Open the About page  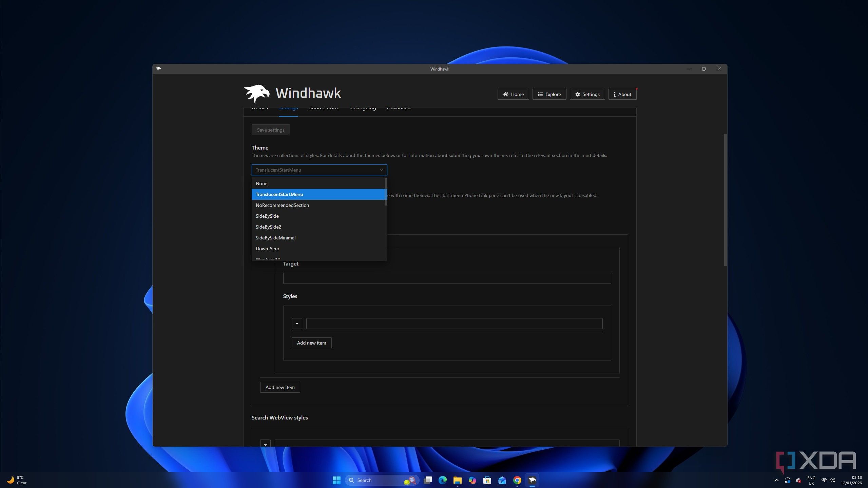(622, 94)
